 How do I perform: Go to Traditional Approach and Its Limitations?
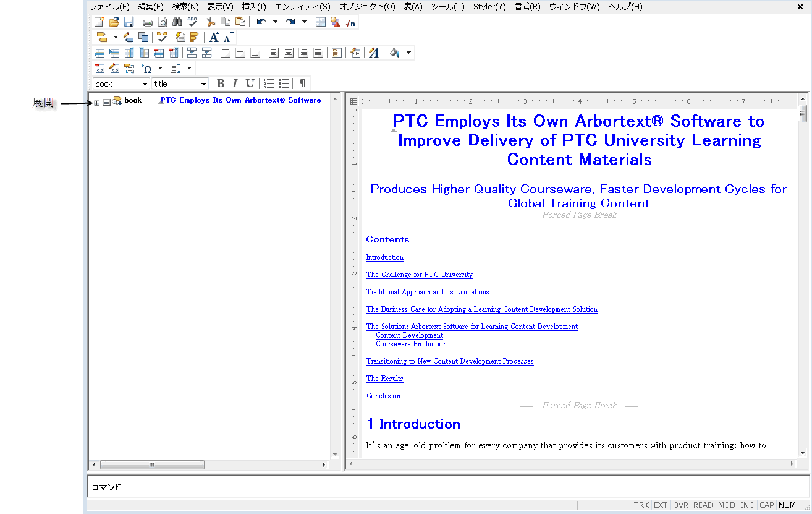(428, 292)
